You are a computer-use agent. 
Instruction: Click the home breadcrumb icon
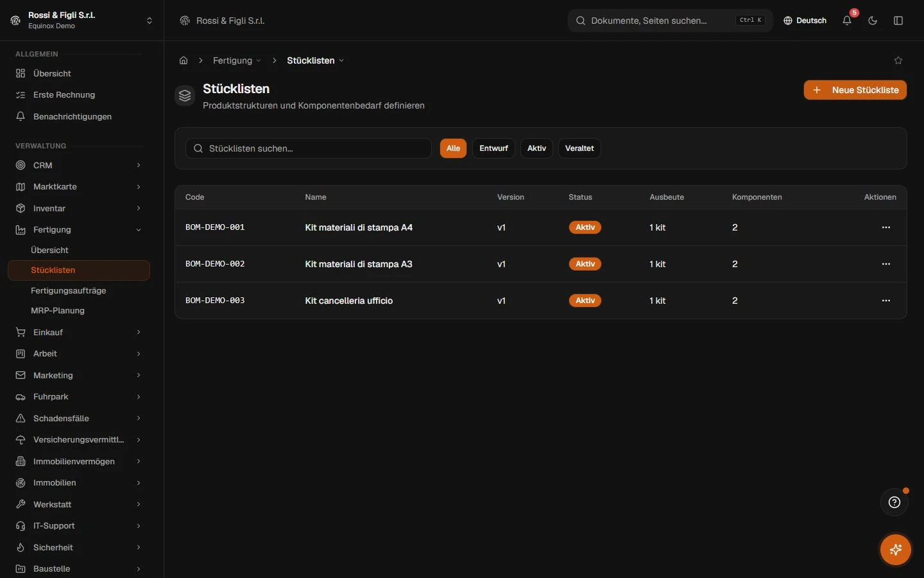click(184, 60)
